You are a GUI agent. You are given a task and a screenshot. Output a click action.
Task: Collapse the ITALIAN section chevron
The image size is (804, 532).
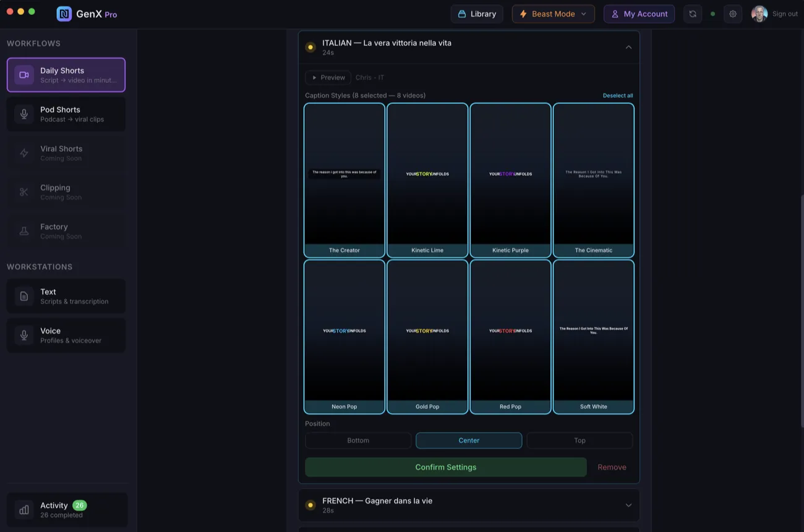click(628, 48)
